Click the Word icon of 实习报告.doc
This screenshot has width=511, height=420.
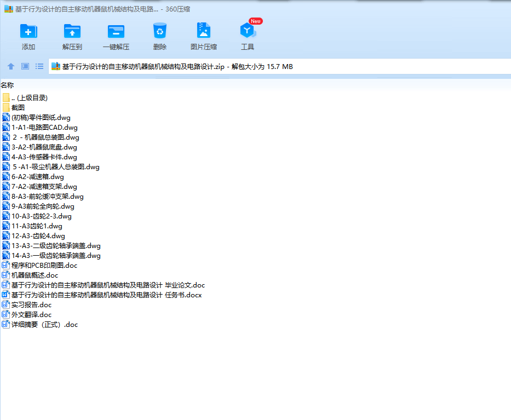[x=6, y=304]
